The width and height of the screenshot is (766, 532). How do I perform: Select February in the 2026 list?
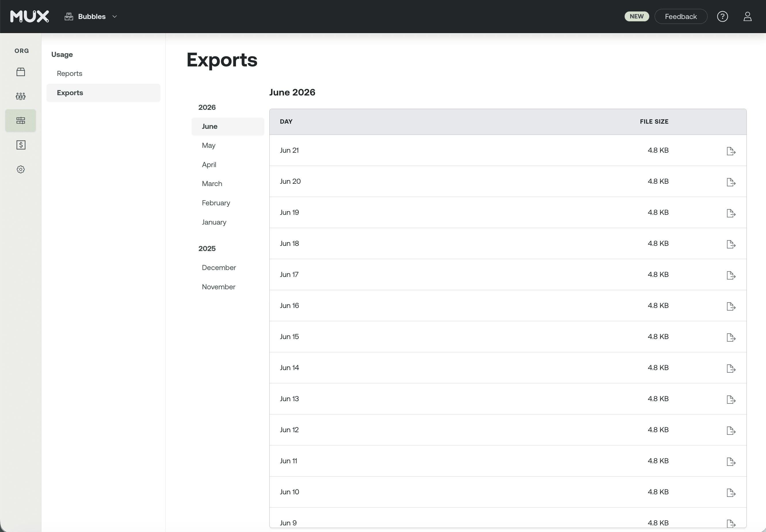[216, 203]
